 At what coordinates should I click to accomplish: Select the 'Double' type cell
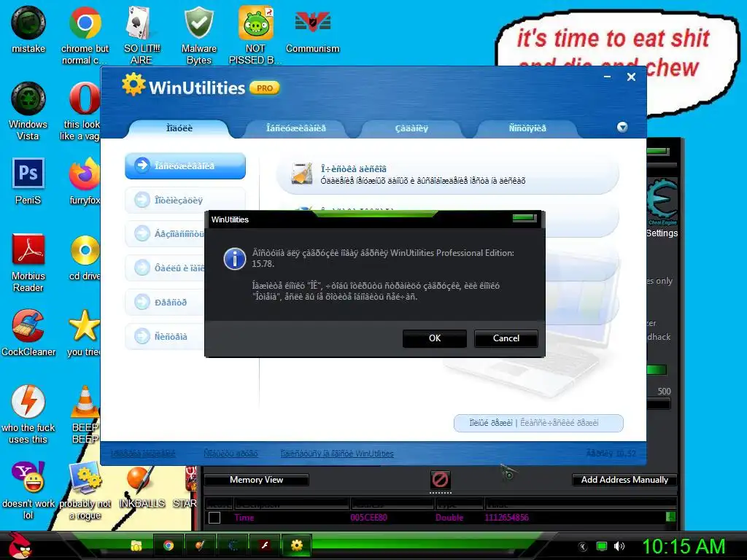(449, 518)
